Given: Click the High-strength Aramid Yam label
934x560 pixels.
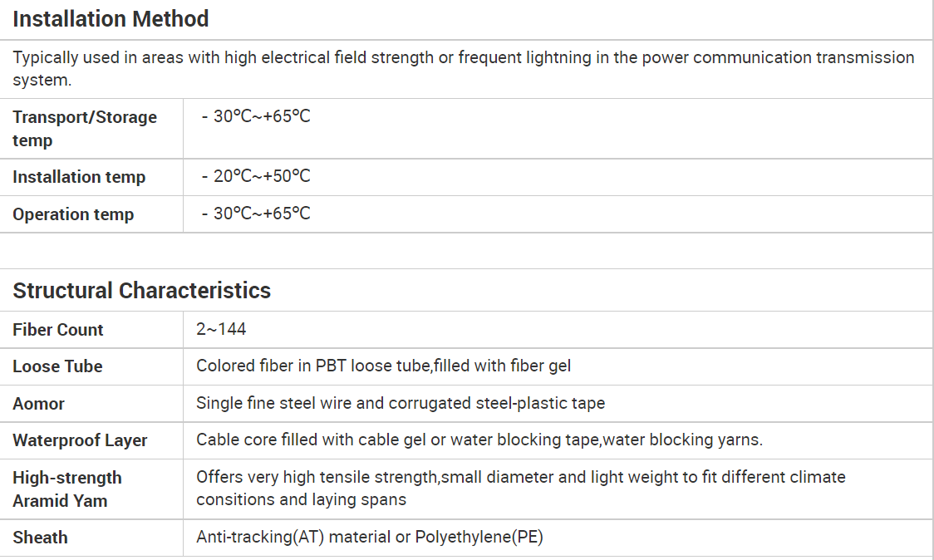Looking at the screenshot, I should click(67, 489).
